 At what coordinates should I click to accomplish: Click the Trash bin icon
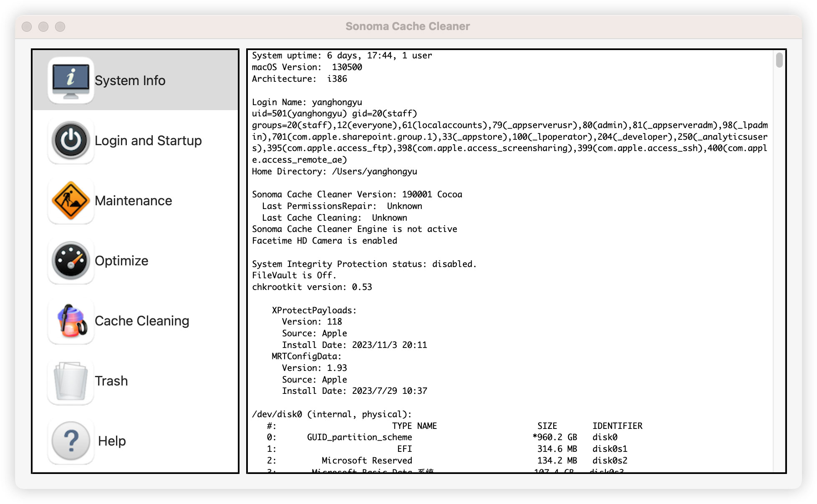[71, 381]
